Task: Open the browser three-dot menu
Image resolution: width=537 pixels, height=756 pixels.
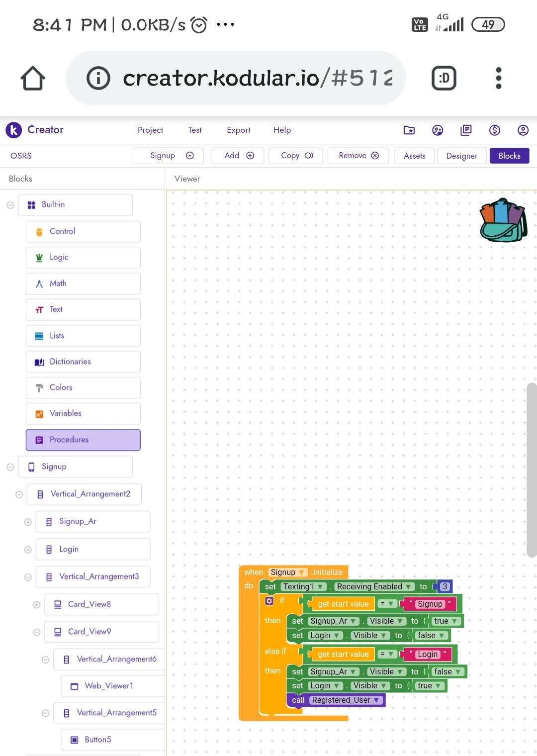Action: pos(499,78)
